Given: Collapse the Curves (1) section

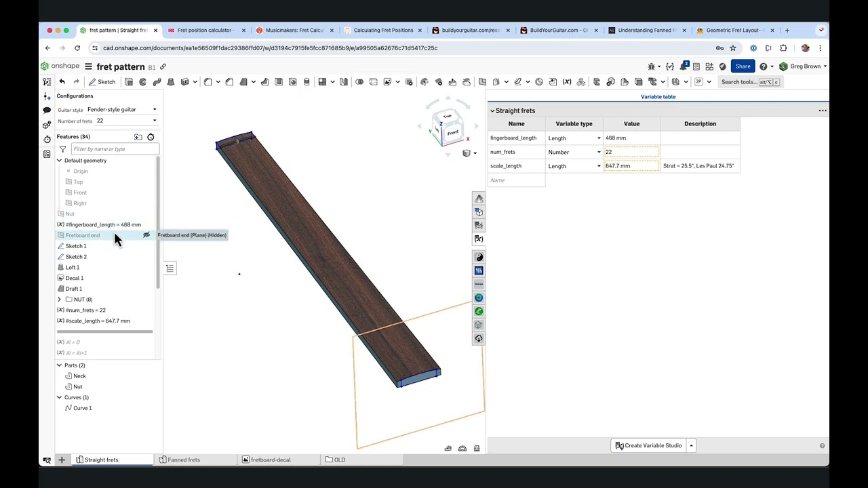Looking at the screenshot, I should [59, 397].
